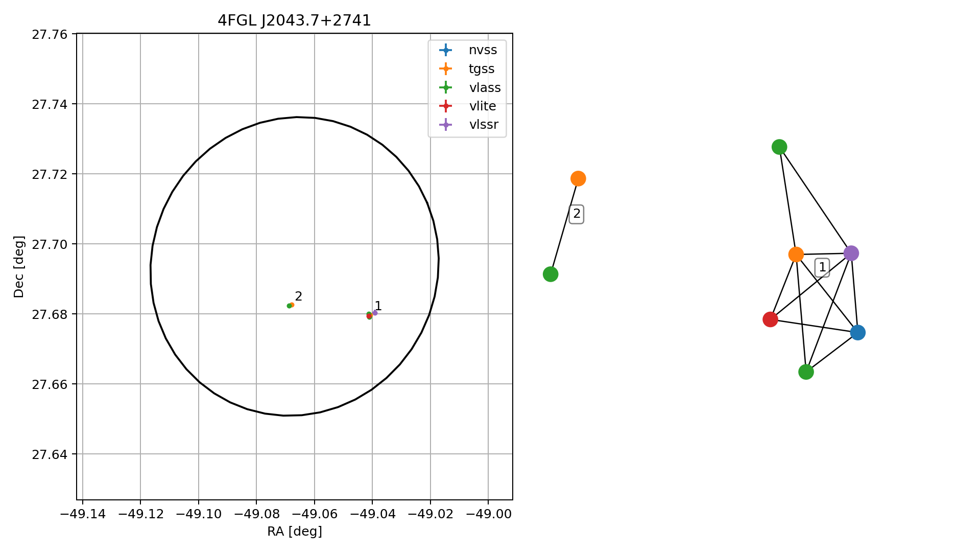
Task: Click the 'vlite' legend text
Action: [x=482, y=106]
